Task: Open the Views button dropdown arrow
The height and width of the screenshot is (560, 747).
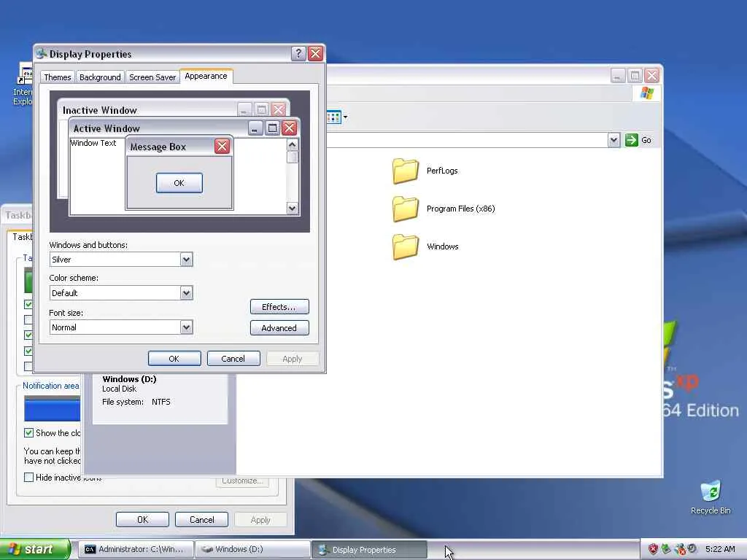Action: click(345, 117)
